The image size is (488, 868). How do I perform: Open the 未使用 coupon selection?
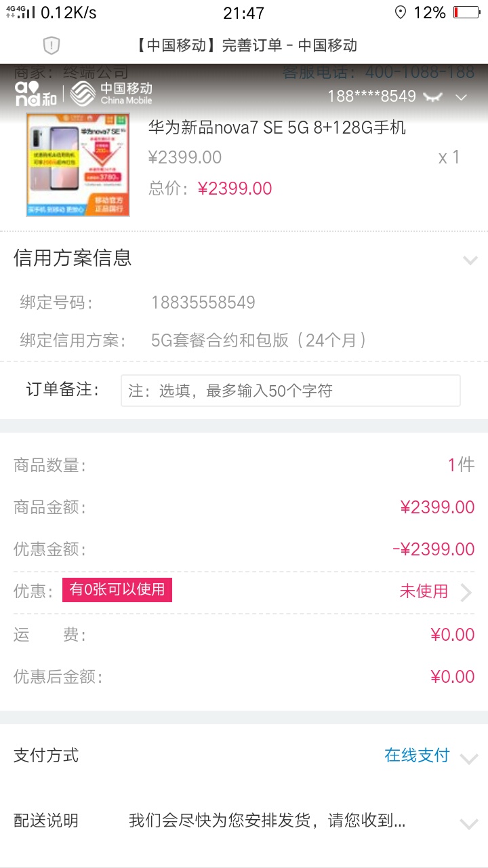(x=424, y=591)
